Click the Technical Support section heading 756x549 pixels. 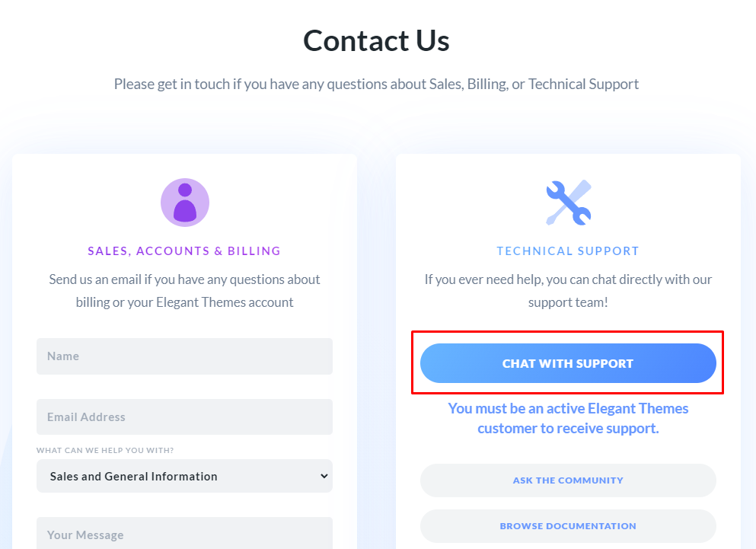[x=568, y=251]
